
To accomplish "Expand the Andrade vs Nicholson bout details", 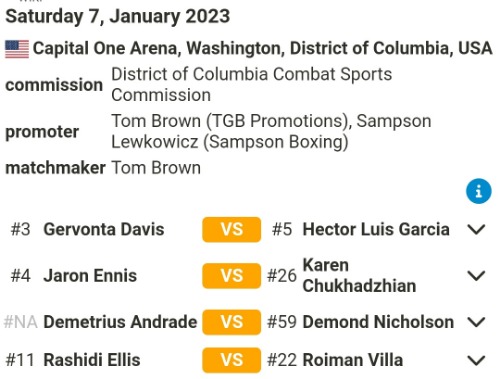I will tap(476, 322).
